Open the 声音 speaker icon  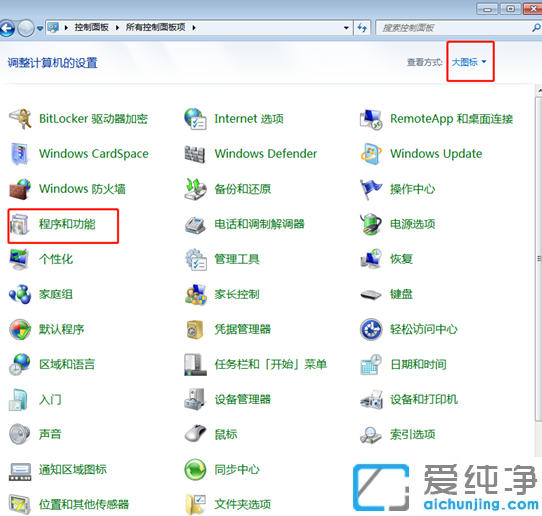click(x=19, y=434)
